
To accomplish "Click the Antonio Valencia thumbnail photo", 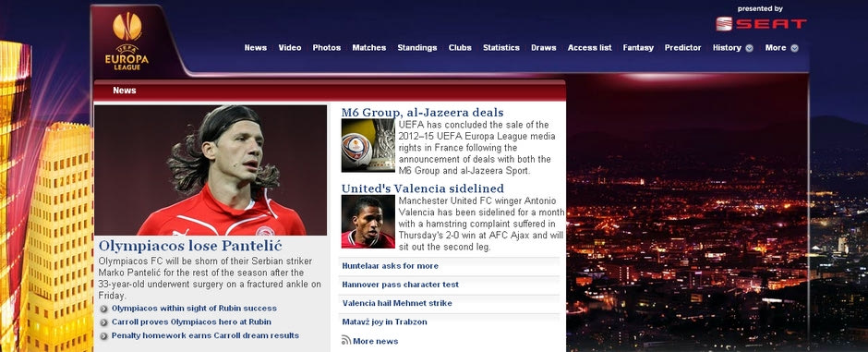I will (368, 222).
